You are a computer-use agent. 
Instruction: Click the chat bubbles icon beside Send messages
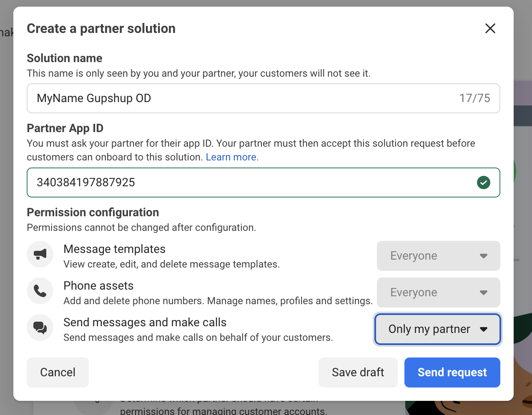[x=40, y=327]
